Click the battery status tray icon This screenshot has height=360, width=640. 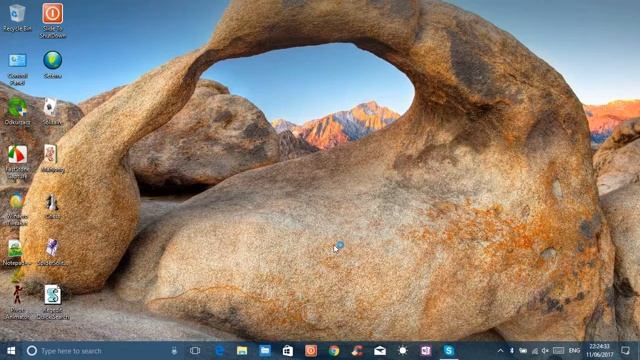click(x=523, y=351)
